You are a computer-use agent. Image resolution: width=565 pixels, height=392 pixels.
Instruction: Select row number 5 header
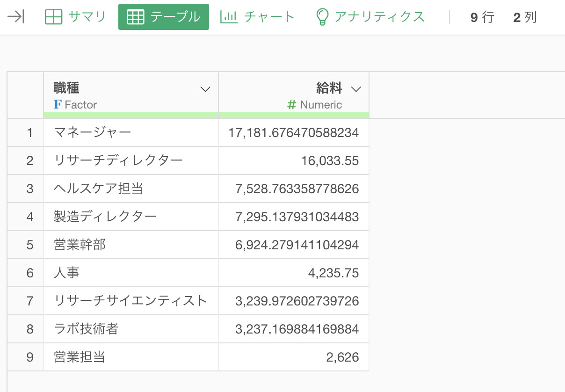click(30, 245)
